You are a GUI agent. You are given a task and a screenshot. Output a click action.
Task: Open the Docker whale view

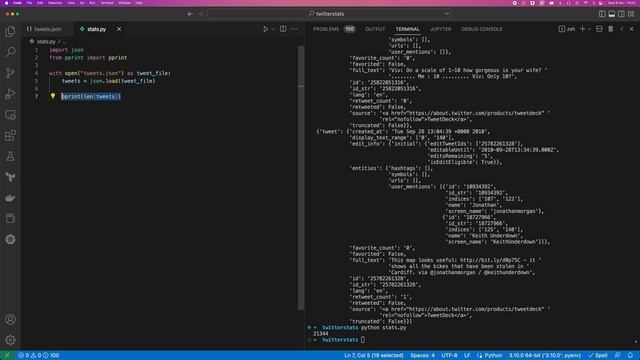pyautogui.click(x=10, y=198)
